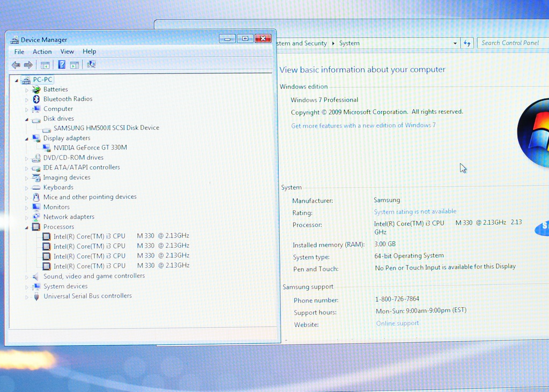Viewport: 549px width, 392px height.
Task: Click the Batteries category icon
Action: coord(36,90)
